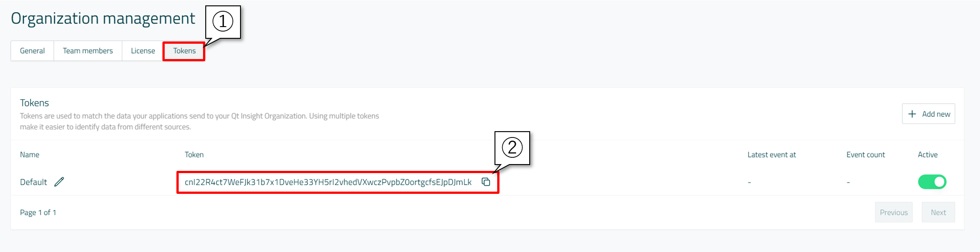Open the General tab

[x=32, y=50]
